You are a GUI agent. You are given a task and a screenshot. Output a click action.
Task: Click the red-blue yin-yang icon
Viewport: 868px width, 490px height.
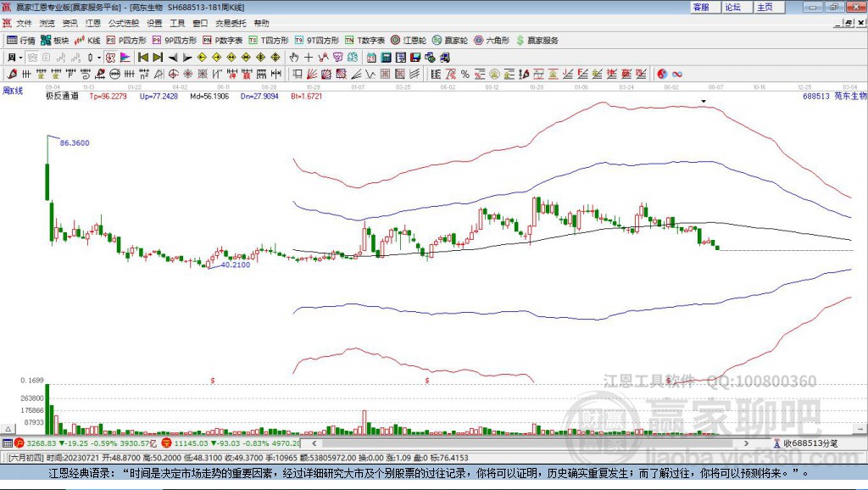(x=662, y=75)
